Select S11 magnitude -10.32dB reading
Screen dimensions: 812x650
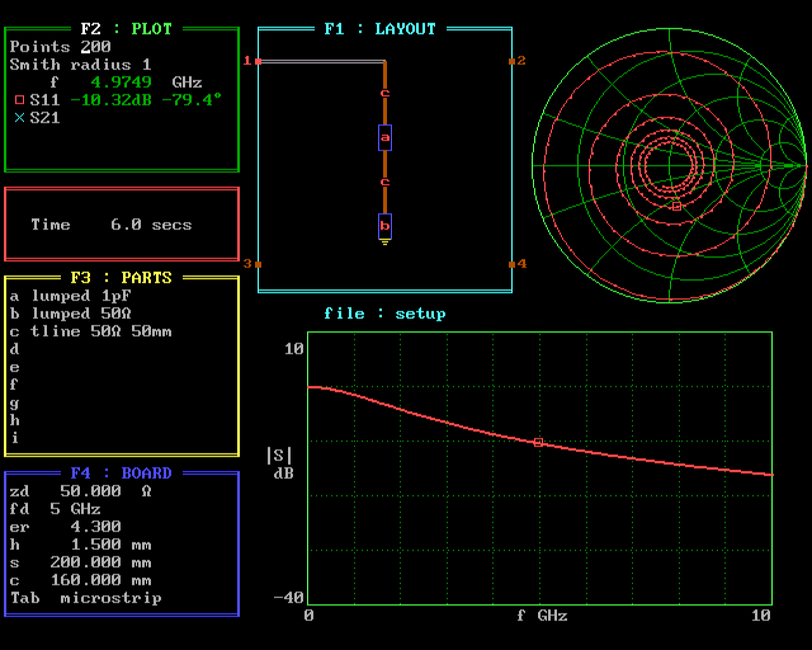pyautogui.click(x=111, y=100)
